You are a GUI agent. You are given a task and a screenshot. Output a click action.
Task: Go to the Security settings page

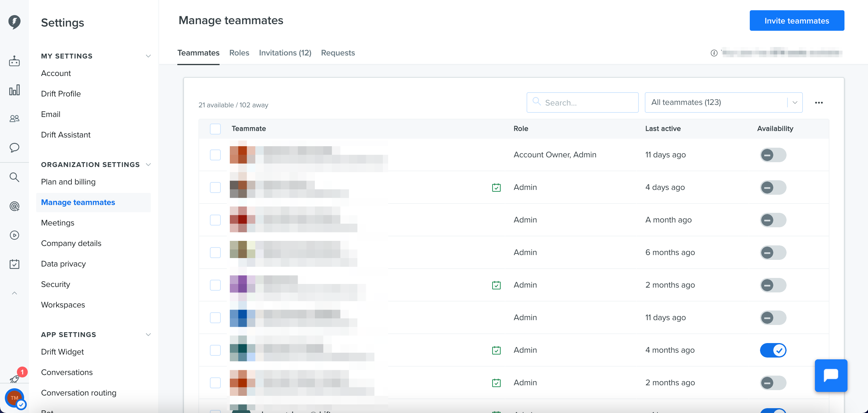coord(55,284)
